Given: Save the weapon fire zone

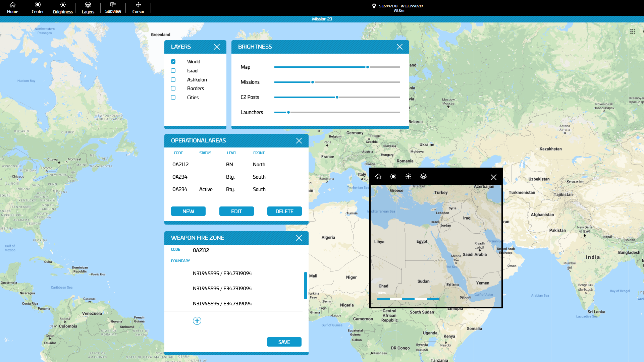Looking at the screenshot, I should [x=284, y=342].
